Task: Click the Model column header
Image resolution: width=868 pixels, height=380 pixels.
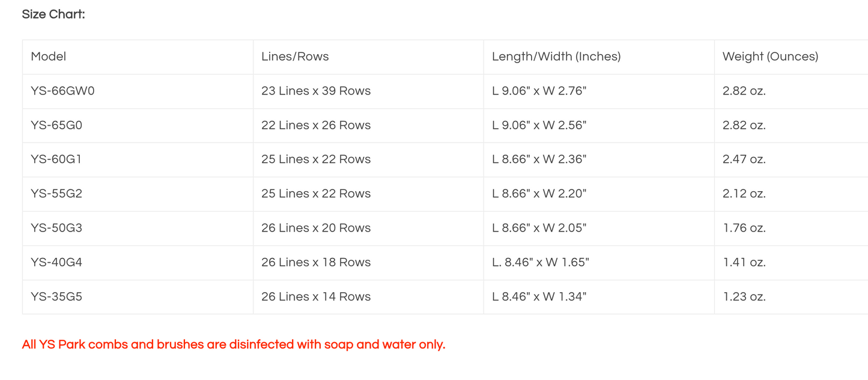Action: pos(49,57)
